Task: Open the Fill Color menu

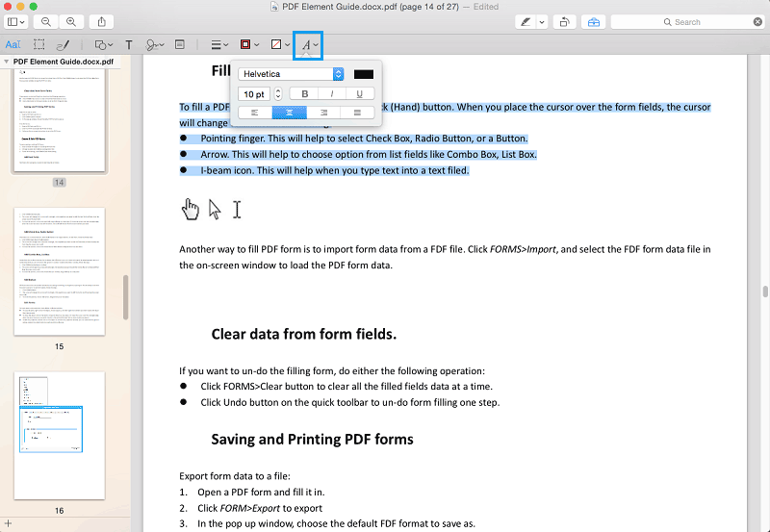Action: [280, 44]
